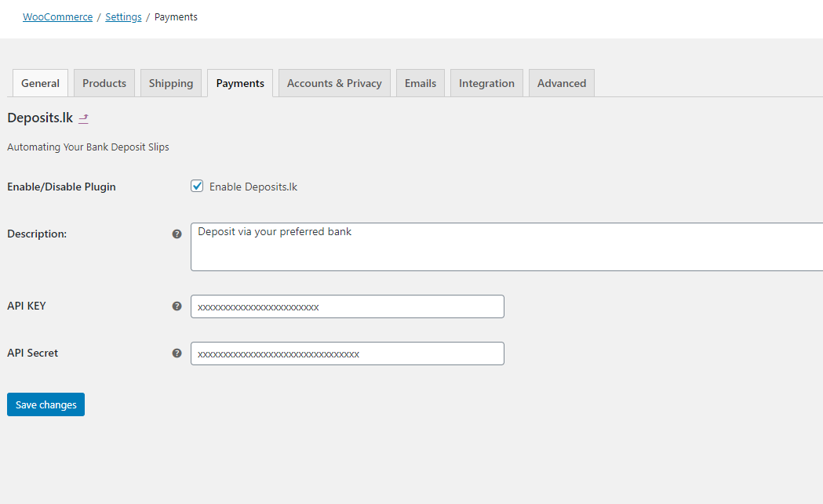Viewport: 823px width, 504px height.
Task: Open the General settings tab
Action: pos(41,83)
